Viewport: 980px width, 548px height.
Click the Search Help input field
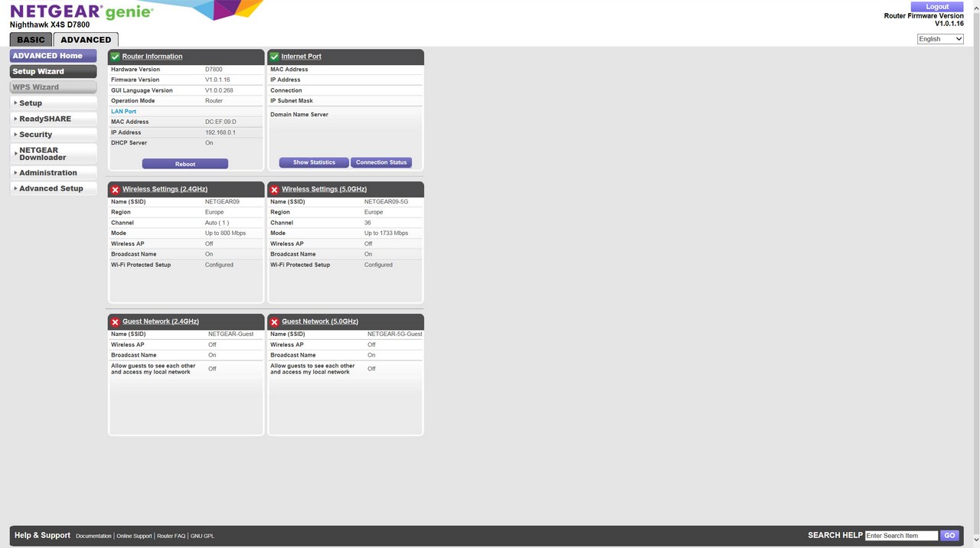coord(901,536)
